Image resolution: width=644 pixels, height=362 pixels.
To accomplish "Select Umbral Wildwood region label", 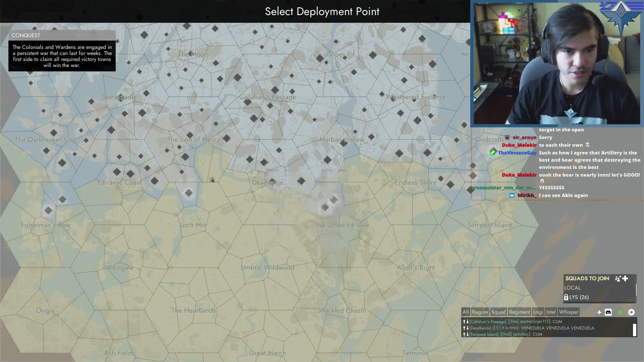I will 267,267.
